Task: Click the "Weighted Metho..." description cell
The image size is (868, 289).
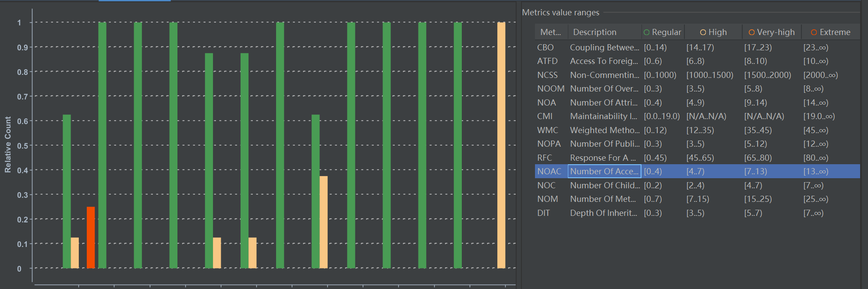Action: point(604,130)
